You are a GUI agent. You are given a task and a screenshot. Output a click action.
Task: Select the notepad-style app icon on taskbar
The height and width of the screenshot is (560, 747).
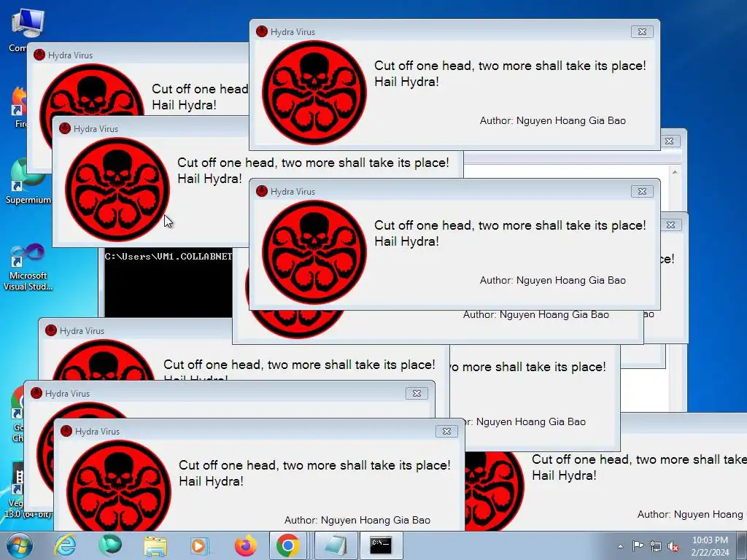(x=336, y=545)
